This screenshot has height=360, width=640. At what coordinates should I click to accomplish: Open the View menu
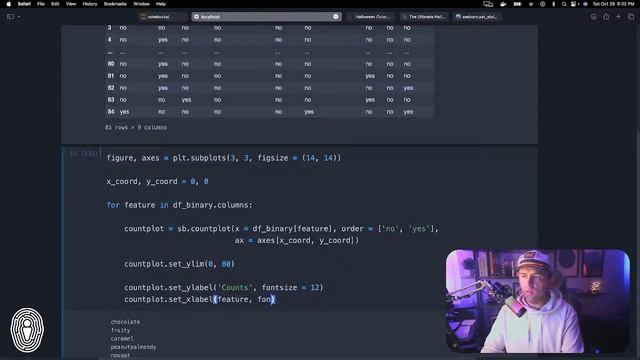click(x=71, y=4)
